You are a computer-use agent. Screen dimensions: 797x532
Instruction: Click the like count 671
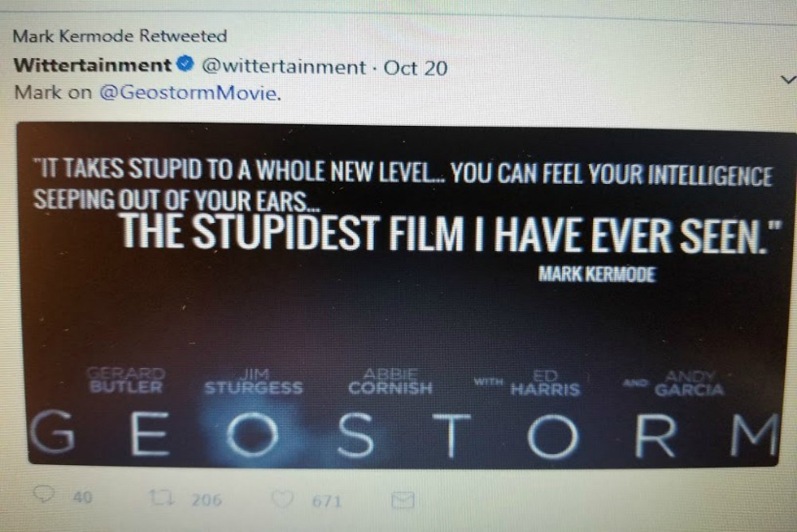pos(326,502)
